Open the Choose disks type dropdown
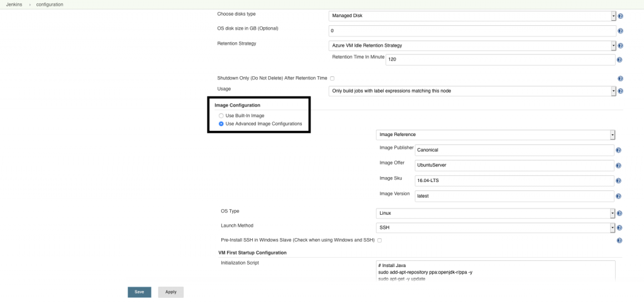Viewport: 644px width, 303px height. pyautogui.click(x=472, y=16)
